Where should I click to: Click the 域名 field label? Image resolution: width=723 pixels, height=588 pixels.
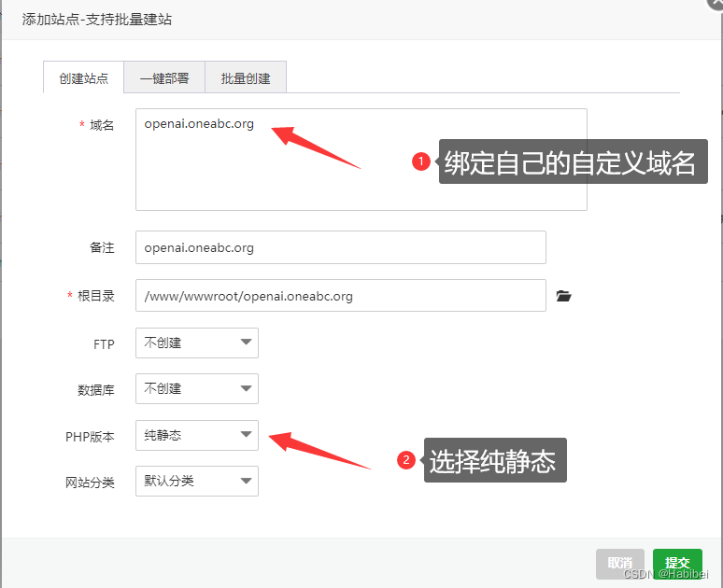[102, 125]
